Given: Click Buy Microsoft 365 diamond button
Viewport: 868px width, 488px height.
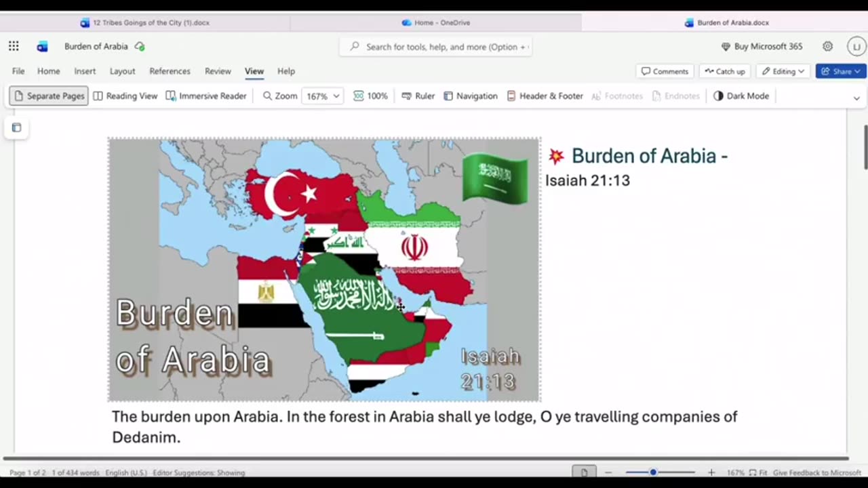Looking at the screenshot, I should [x=762, y=46].
